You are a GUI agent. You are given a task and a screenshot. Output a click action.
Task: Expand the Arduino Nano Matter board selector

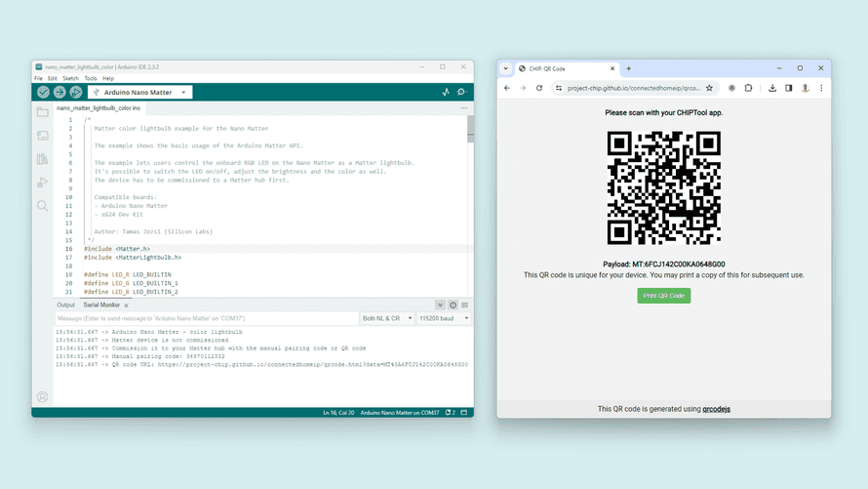140,92
